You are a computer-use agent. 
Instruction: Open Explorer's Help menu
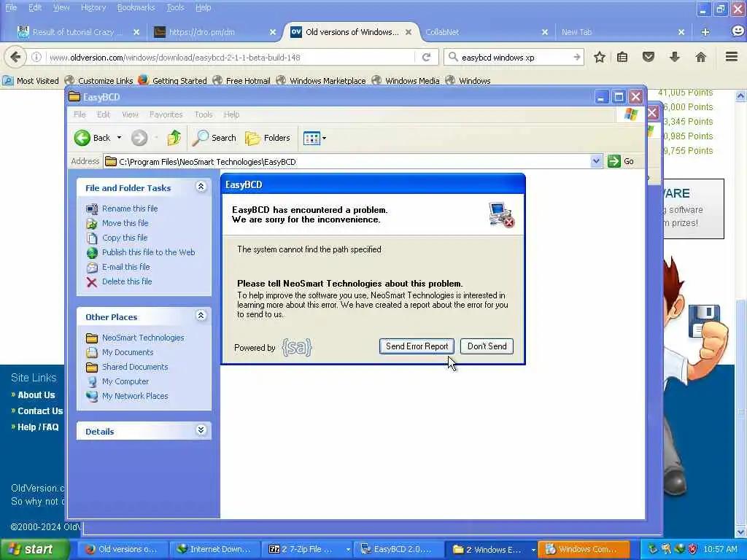231,114
